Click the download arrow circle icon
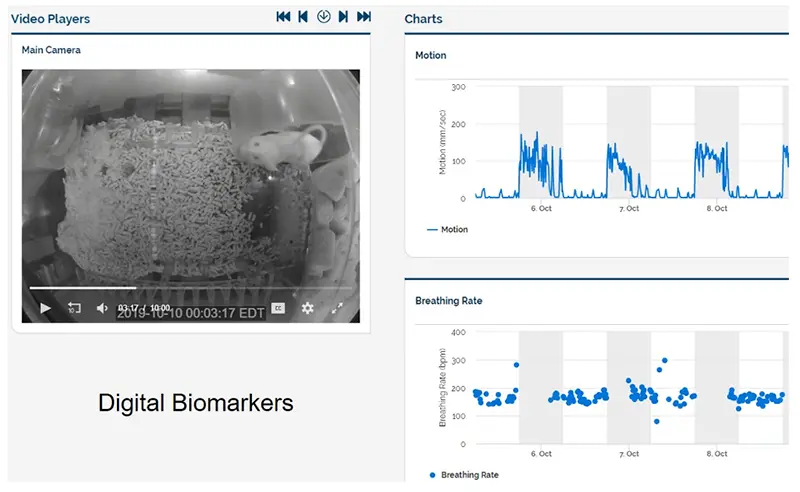The height and width of the screenshot is (492, 800). pos(323,17)
